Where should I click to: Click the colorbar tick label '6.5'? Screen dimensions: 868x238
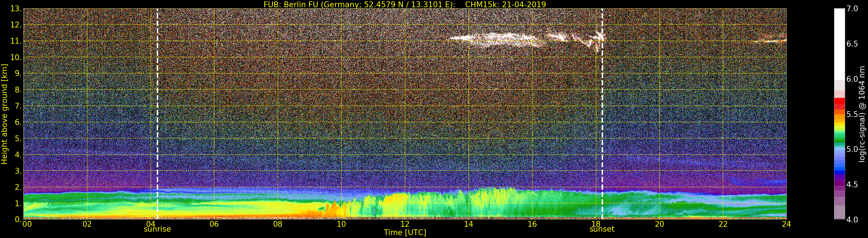click(x=852, y=44)
